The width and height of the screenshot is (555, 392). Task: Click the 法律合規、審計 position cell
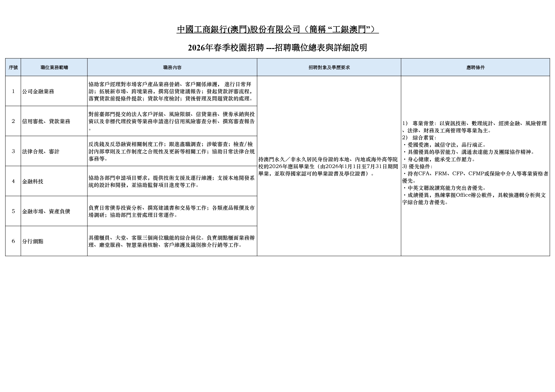pyautogui.click(x=41, y=152)
